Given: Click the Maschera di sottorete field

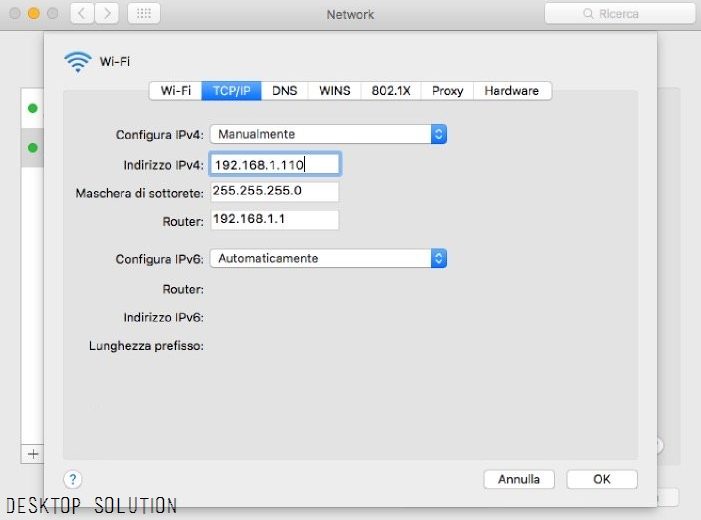Looking at the screenshot, I should tap(274, 191).
